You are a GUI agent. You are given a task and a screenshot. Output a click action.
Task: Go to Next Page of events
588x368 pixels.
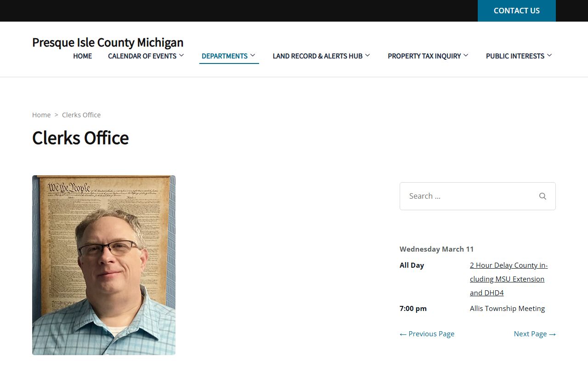(535, 334)
